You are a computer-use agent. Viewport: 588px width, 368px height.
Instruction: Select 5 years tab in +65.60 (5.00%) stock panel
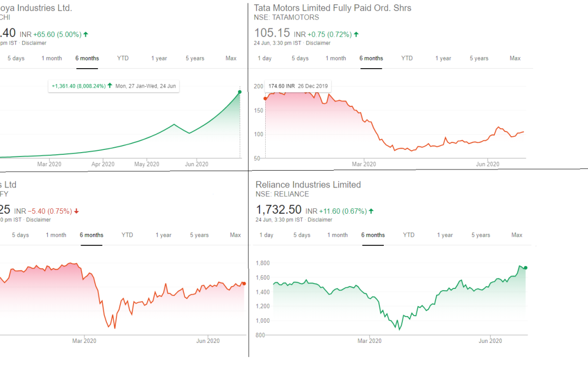click(x=194, y=58)
